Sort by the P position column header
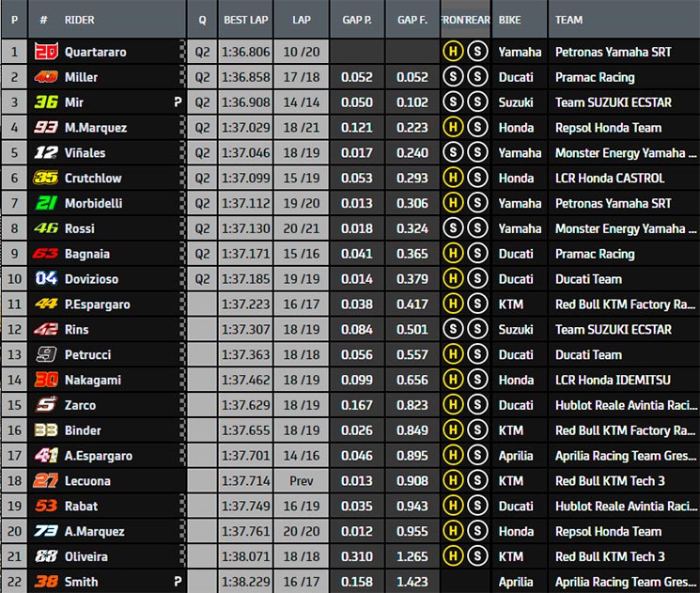Image resolution: width=700 pixels, height=593 pixels. (x=14, y=20)
